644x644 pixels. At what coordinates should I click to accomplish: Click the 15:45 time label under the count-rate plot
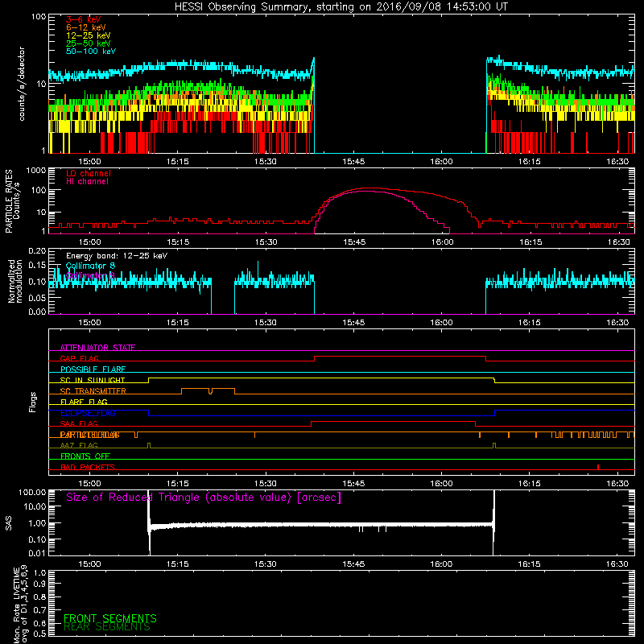click(353, 162)
